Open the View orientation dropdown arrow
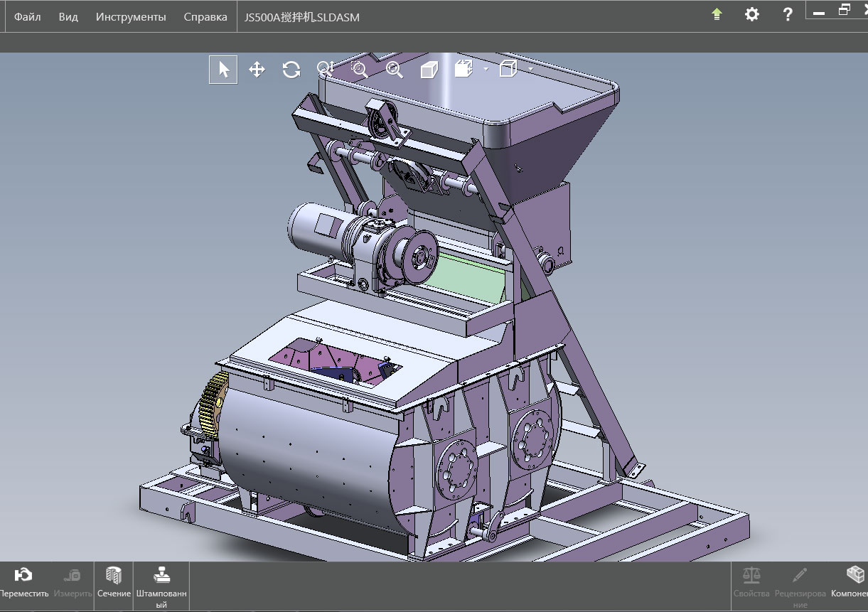Image resolution: width=868 pixels, height=612 pixels. click(486, 70)
